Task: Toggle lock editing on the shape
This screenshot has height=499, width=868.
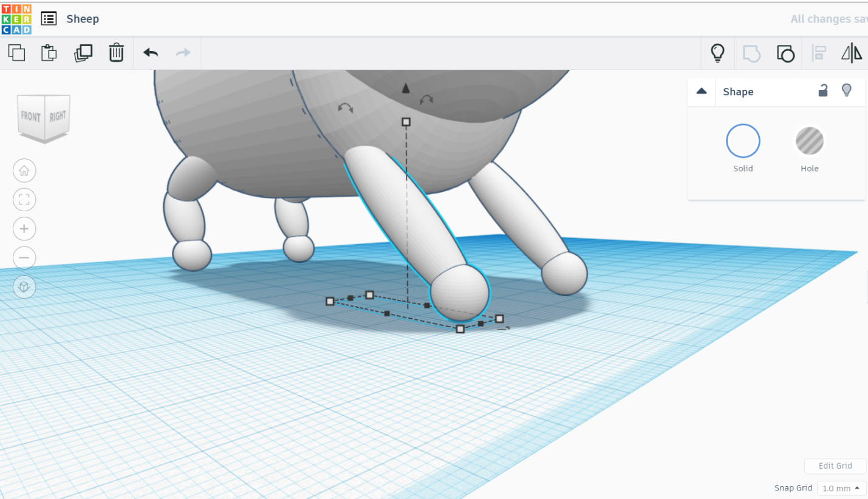Action: [822, 91]
